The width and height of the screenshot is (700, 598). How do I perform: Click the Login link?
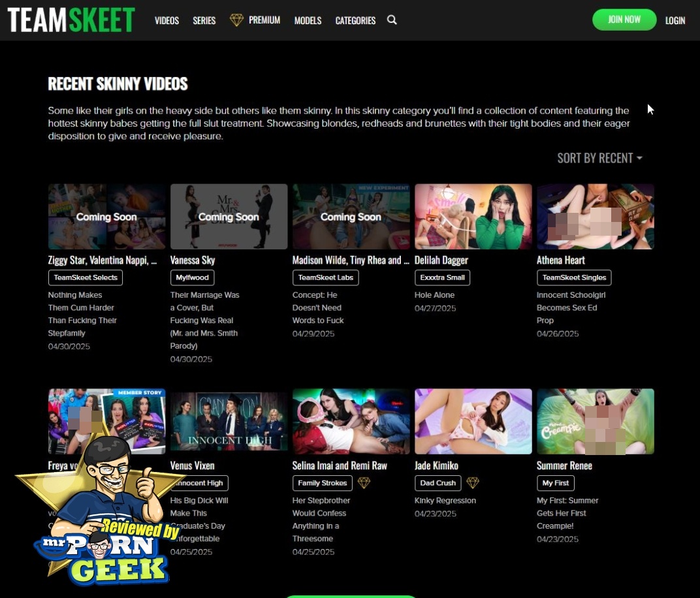pos(675,20)
